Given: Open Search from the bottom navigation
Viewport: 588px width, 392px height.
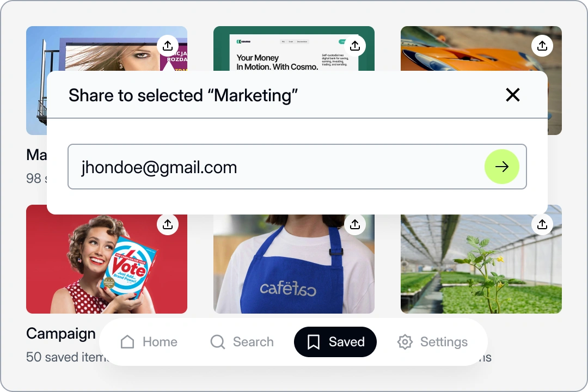Looking at the screenshot, I should [242, 342].
